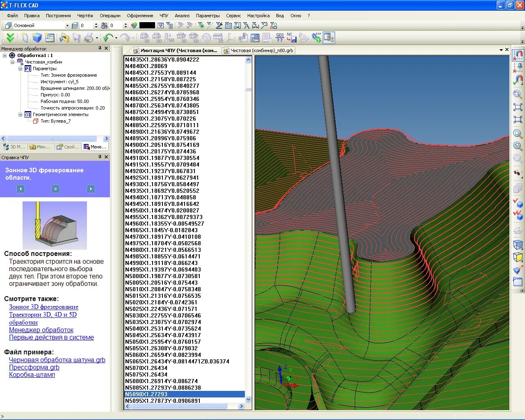This screenshot has width=525, height=420.
Task: Open the ЧПУ menu
Action: tap(164, 16)
